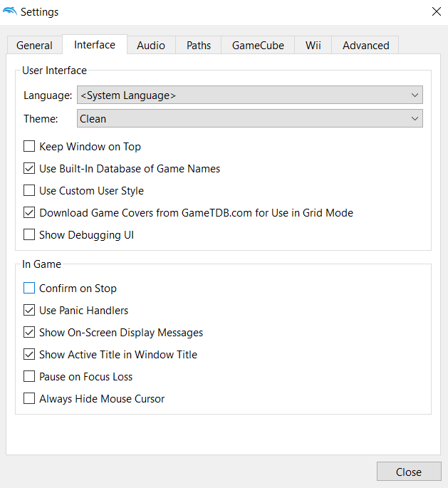Switch to the General tab
Screen dimensions: 448x488
(x=34, y=45)
